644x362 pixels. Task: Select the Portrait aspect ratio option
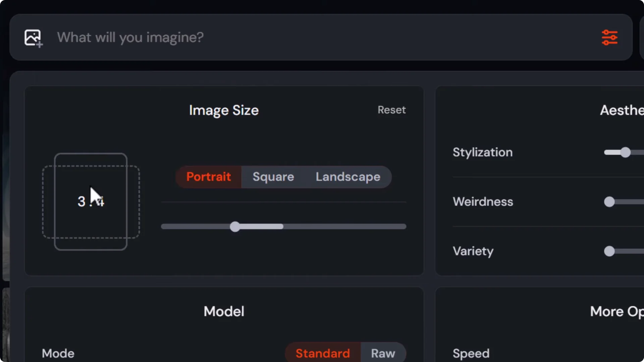tap(208, 177)
